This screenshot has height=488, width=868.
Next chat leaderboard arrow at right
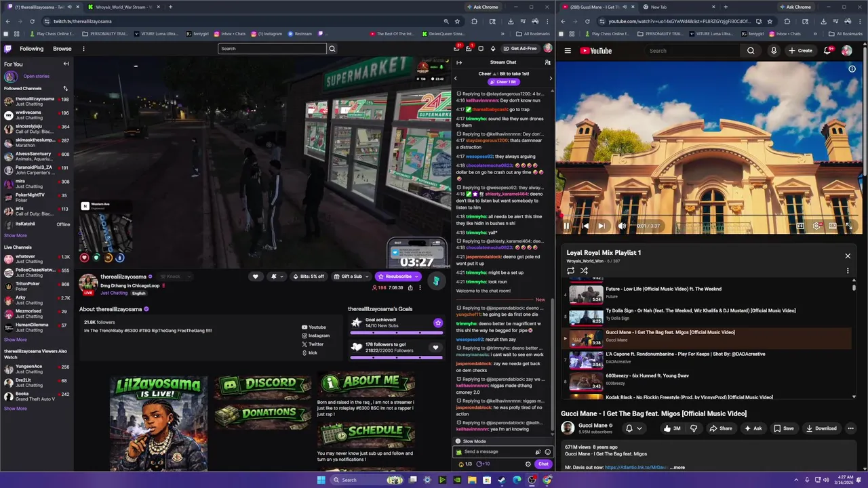tap(550, 78)
